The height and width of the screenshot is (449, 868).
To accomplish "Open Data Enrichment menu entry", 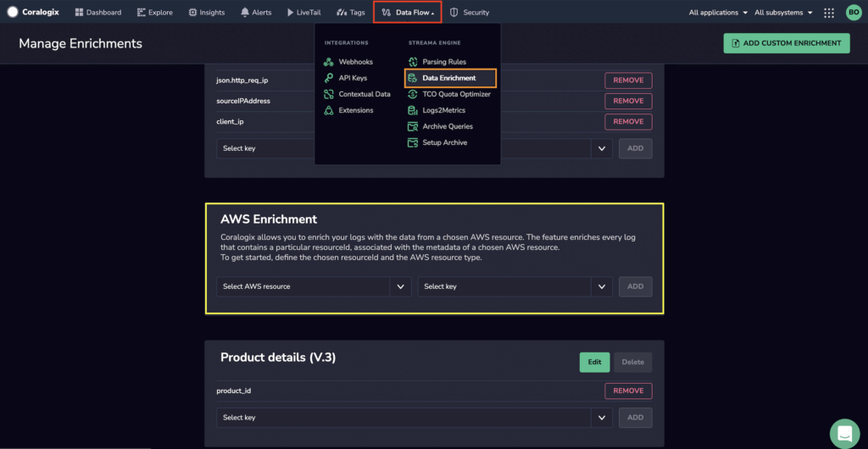I will point(451,78).
